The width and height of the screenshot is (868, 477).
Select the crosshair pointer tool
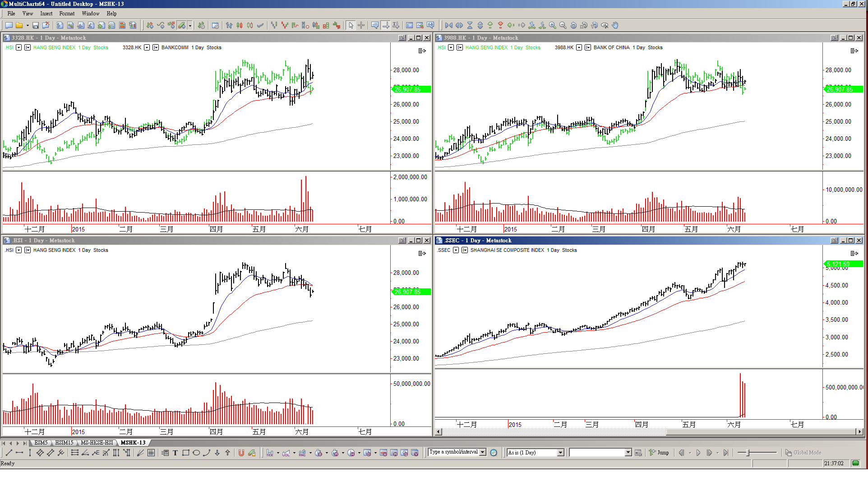point(361,26)
